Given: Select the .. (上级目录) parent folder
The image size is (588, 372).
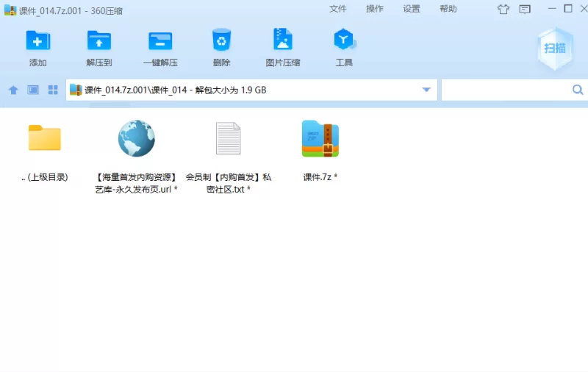Looking at the screenshot, I should click(45, 153).
